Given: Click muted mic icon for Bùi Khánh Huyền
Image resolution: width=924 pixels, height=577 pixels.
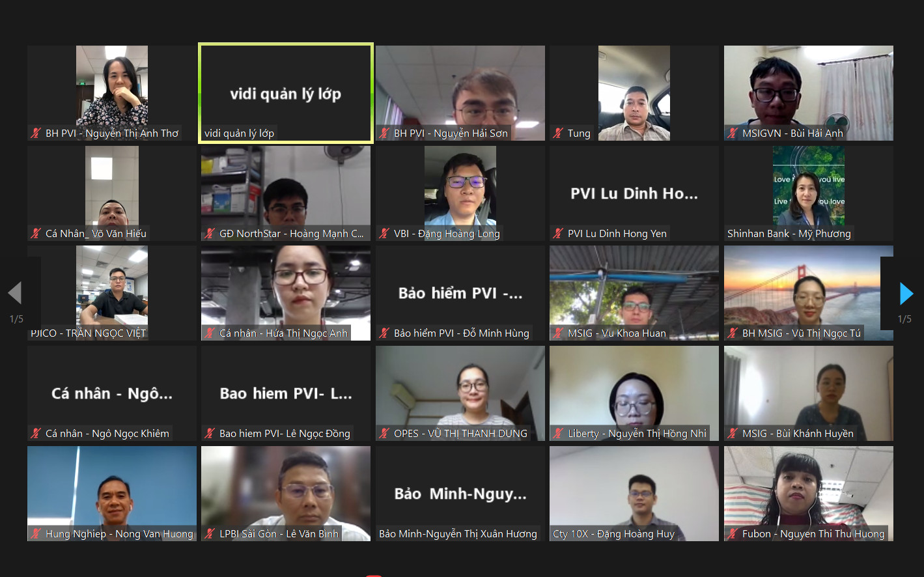Looking at the screenshot, I should 733,433.
